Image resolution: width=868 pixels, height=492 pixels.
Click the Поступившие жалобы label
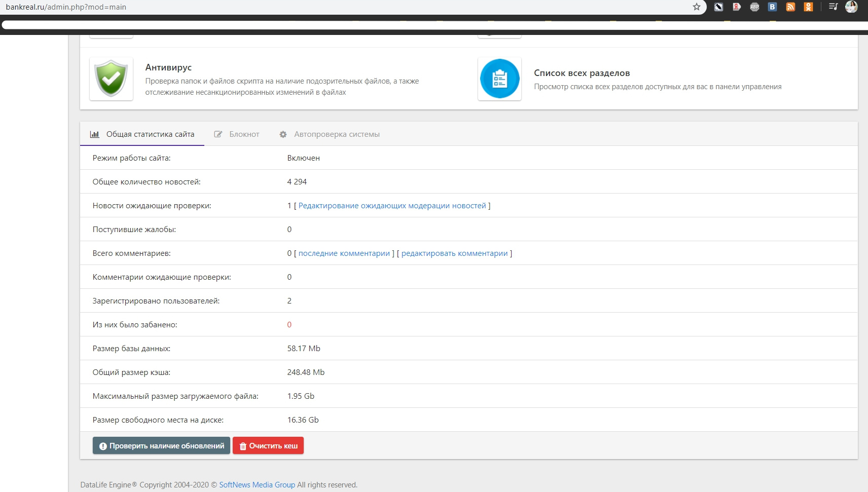134,230
